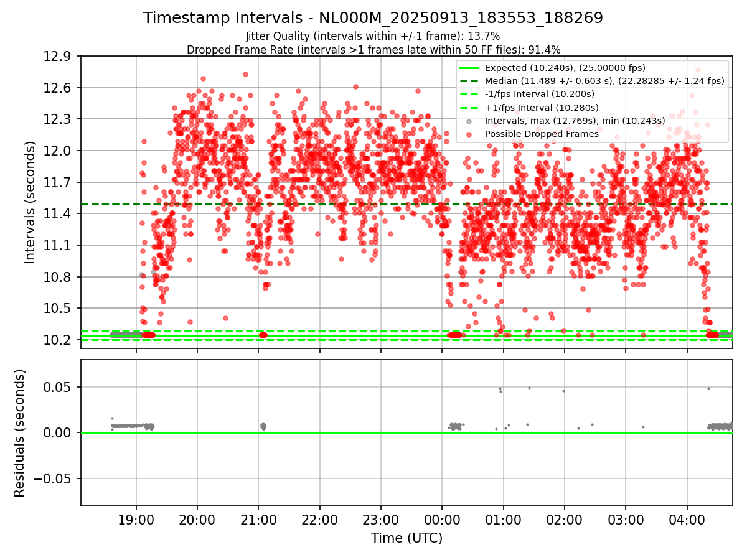Click the 11.1 y-axis tick label
The width and height of the screenshot is (747, 560).
57,246
